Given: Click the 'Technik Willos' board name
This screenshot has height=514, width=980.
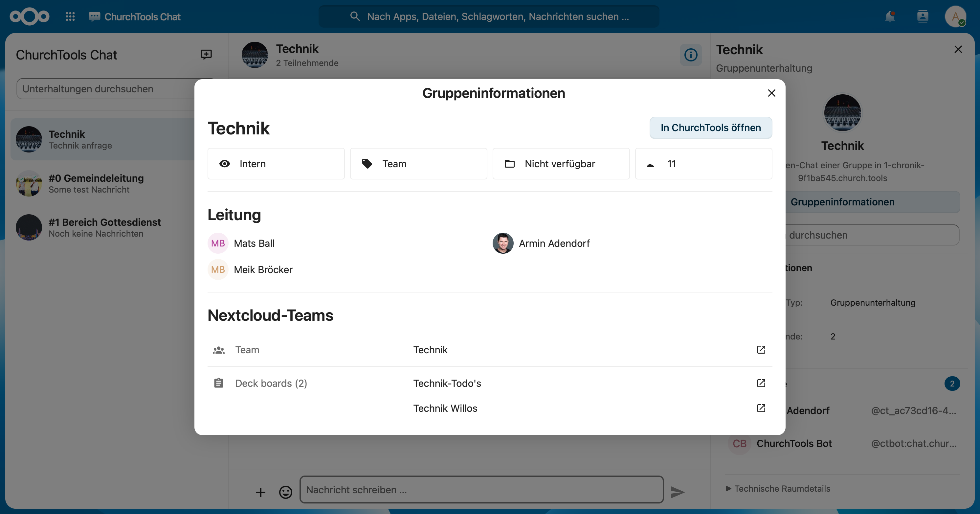Looking at the screenshot, I should [x=445, y=408].
